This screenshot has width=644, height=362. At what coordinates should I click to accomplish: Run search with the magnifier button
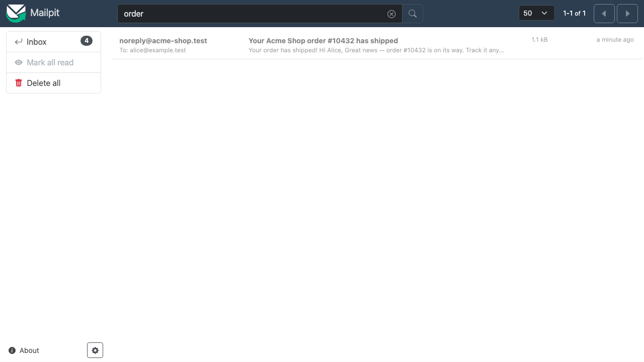click(x=413, y=14)
